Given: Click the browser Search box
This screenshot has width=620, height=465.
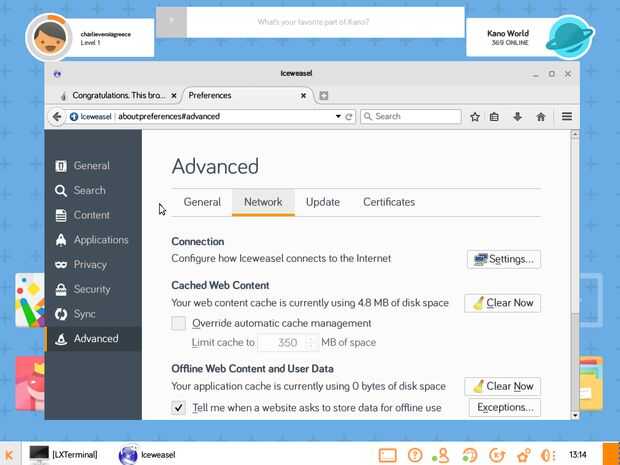Looking at the screenshot, I should tap(411, 117).
